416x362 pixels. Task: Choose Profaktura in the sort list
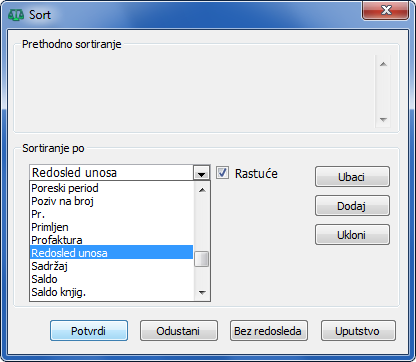point(112,240)
